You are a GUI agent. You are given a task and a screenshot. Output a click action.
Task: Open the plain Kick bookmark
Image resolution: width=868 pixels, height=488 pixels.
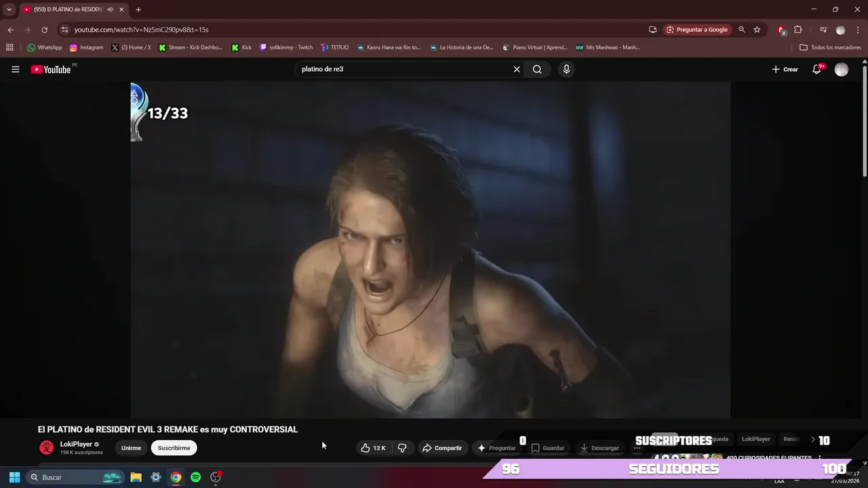click(241, 47)
